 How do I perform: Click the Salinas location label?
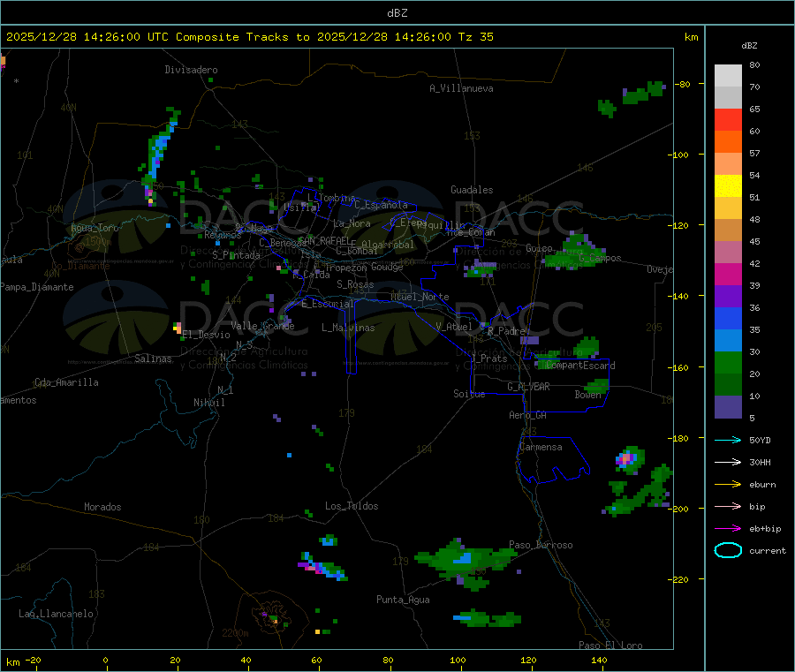click(153, 359)
